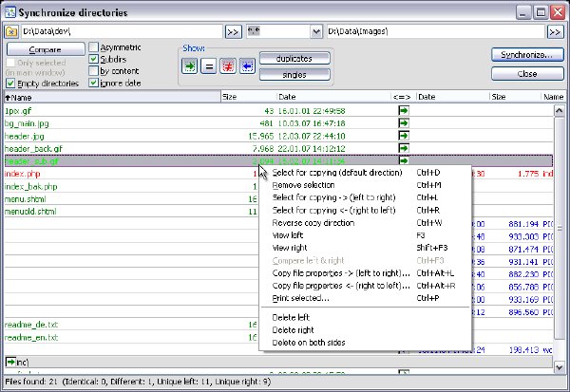Select the header.jpg file row

point(278,136)
